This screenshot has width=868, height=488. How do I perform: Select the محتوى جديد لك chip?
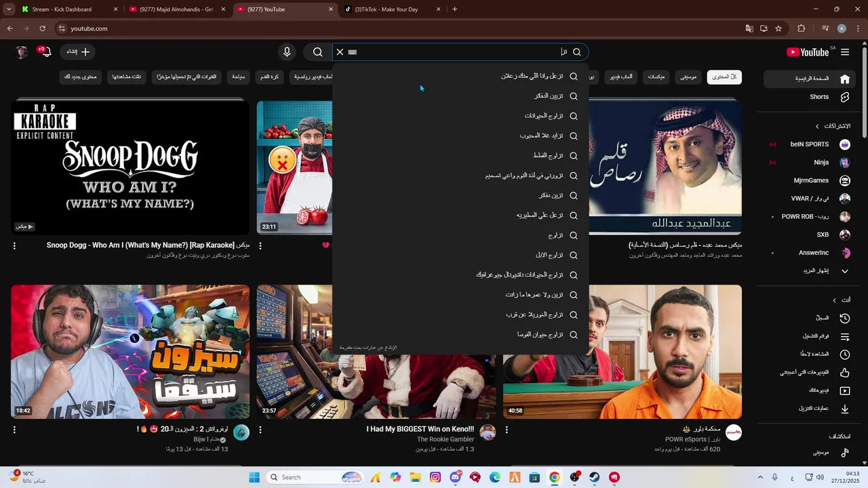point(81,77)
